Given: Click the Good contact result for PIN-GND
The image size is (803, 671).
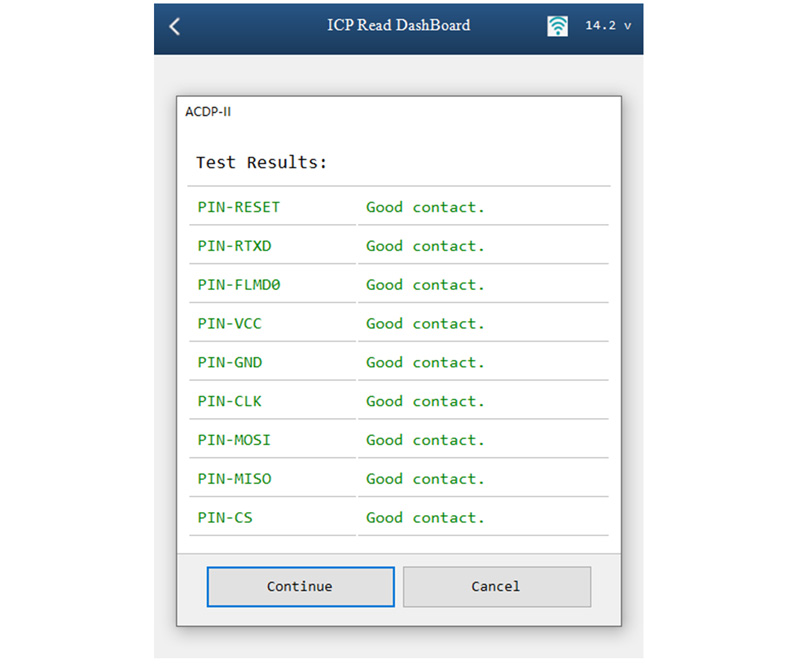Looking at the screenshot, I should (425, 362).
